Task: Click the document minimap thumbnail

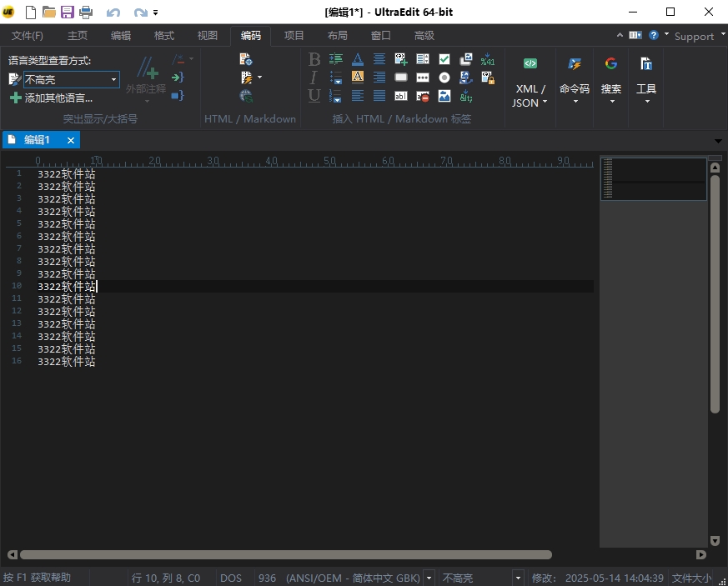Action: click(x=653, y=179)
